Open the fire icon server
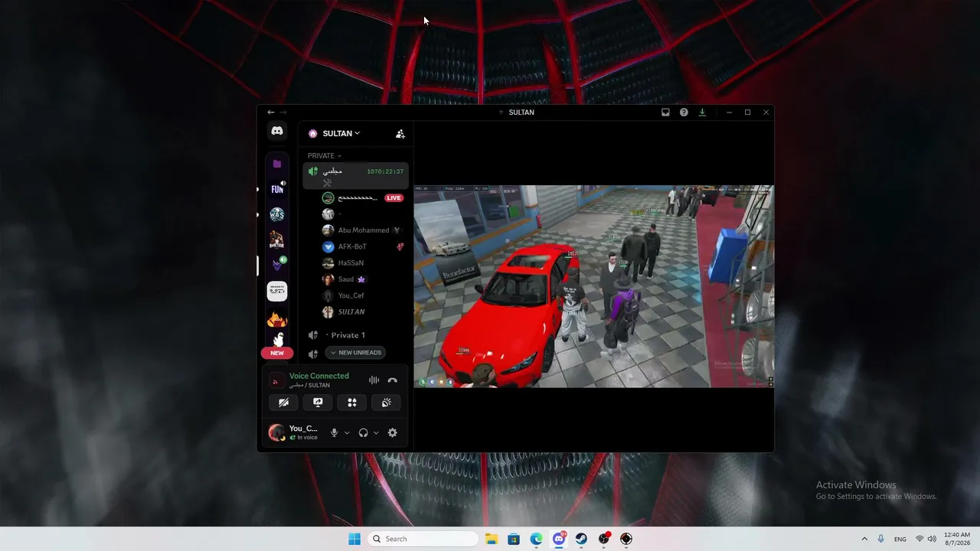The height and width of the screenshot is (551, 980). tap(277, 318)
